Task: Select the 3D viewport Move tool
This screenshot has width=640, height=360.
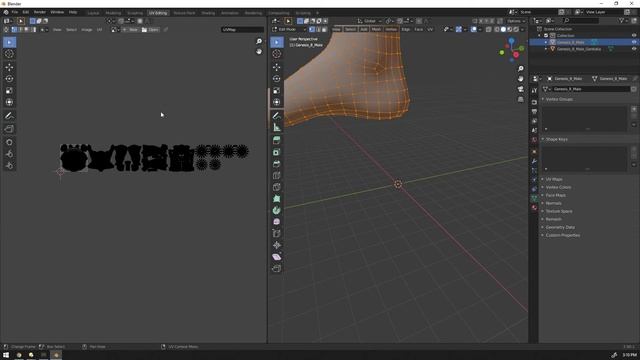Action: (277, 67)
